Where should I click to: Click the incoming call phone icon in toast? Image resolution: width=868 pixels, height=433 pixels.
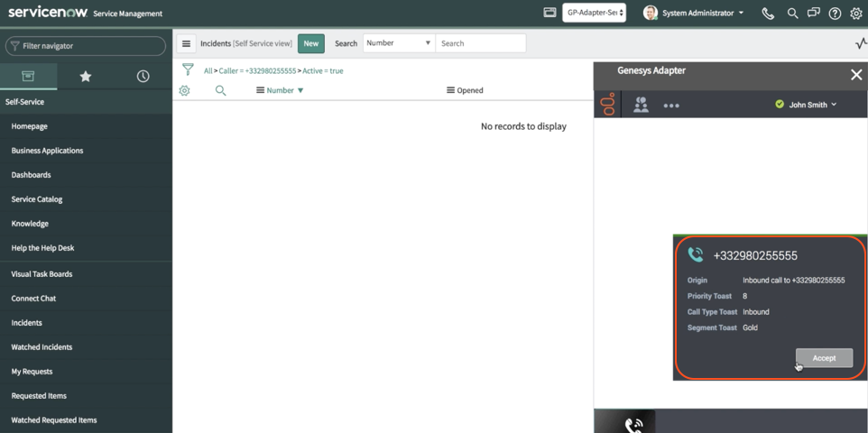point(696,254)
